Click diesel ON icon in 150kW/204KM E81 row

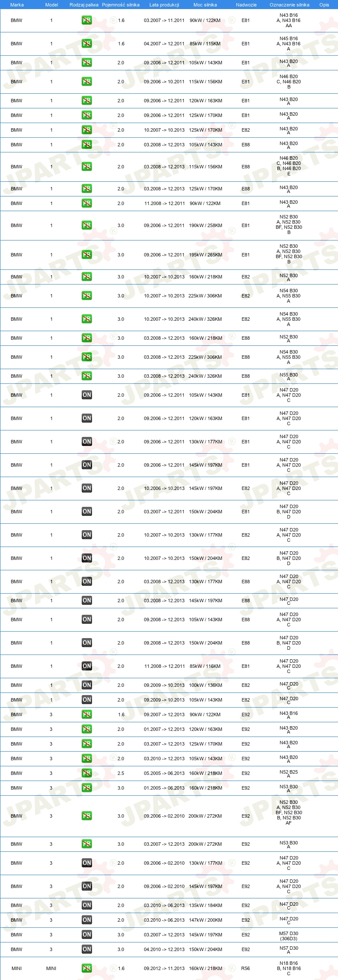[87, 512]
